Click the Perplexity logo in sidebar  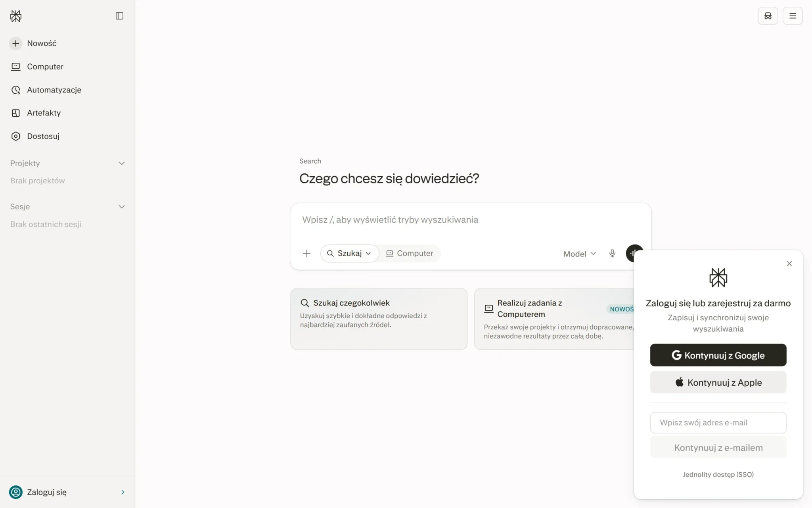[16, 16]
